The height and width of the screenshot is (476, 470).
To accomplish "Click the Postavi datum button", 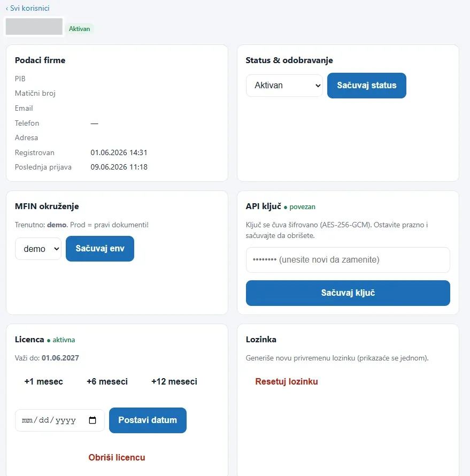I will [x=148, y=420].
